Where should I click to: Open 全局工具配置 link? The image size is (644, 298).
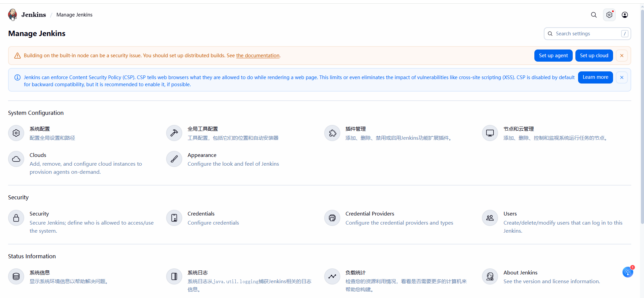[x=203, y=129]
